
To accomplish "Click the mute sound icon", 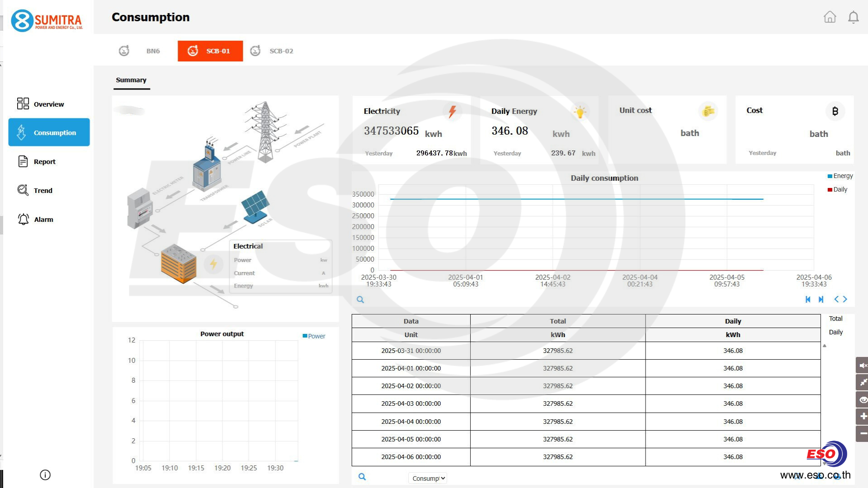I will pos(863,365).
